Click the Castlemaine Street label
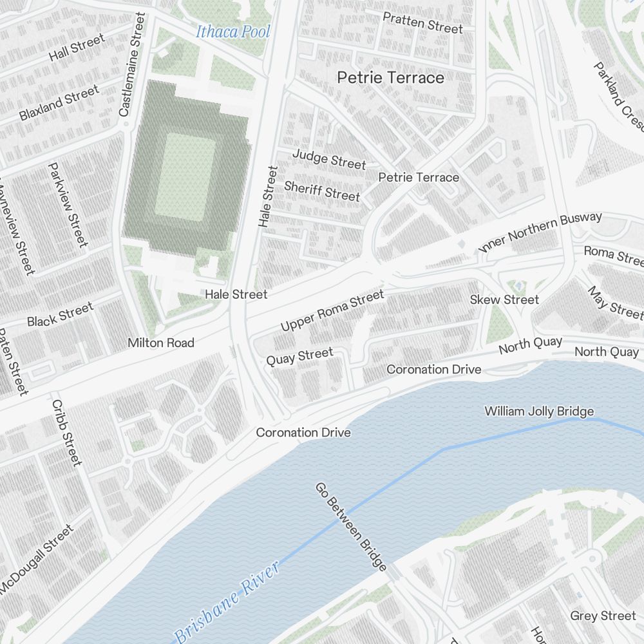 point(132,64)
